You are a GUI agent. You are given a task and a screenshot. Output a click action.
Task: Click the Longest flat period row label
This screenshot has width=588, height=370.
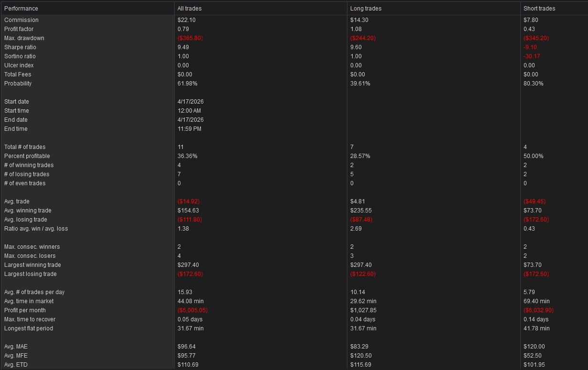coord(29,328)
